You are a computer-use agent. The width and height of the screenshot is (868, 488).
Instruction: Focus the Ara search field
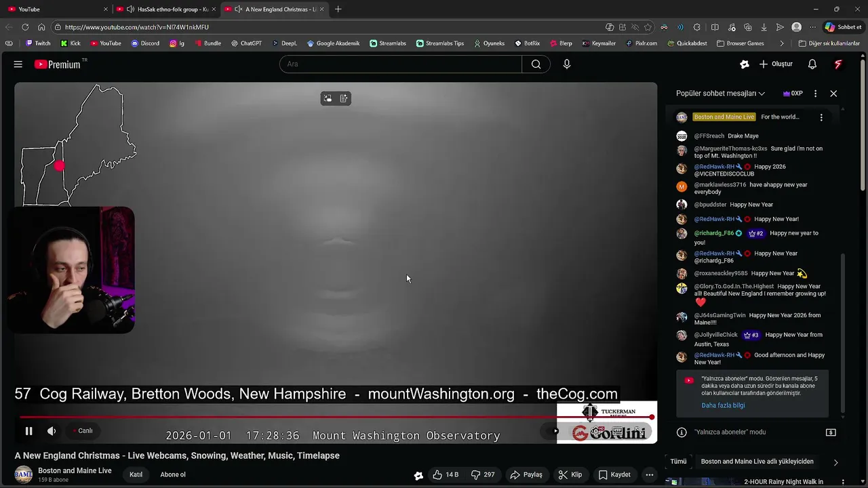(401, 64)
